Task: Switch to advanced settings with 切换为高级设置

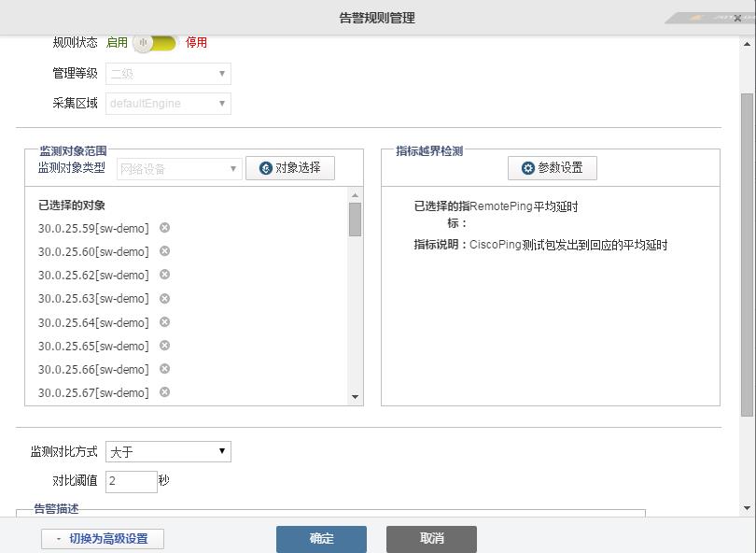Action: pyautogui.click(x=102, y=539)
